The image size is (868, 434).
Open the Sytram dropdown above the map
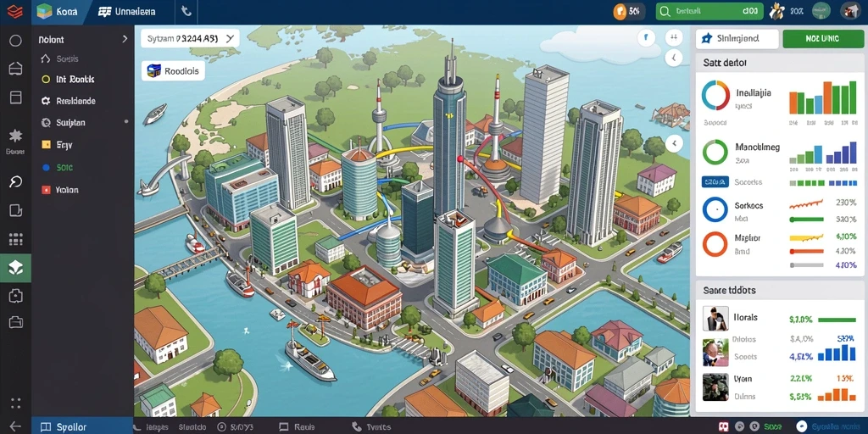click(190, 39)
